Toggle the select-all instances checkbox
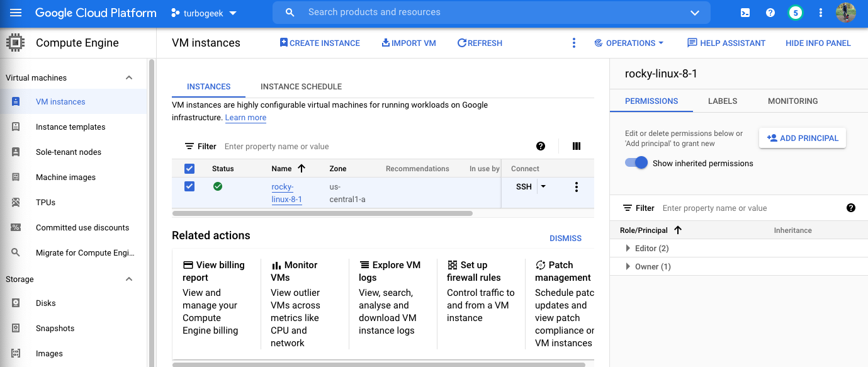Viewport: 868px width, 367px height. coord(189,169)
